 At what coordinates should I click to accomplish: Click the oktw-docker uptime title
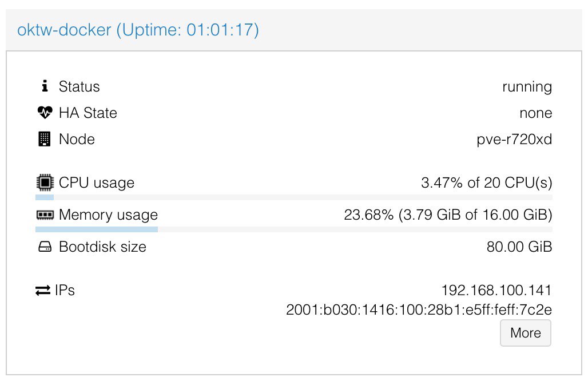[x=138, y=30]
